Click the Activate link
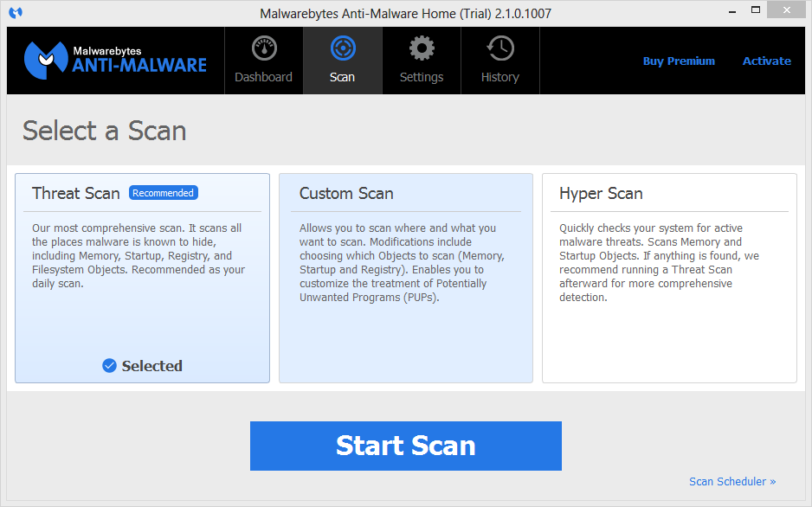The image size is (812, 507). [767, 61]
